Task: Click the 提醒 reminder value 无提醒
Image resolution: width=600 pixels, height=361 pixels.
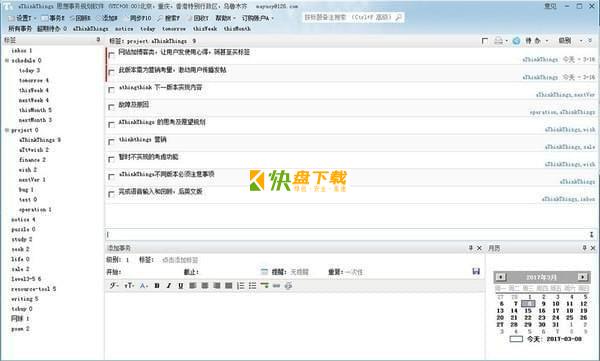Action: (x=299, y=272)
